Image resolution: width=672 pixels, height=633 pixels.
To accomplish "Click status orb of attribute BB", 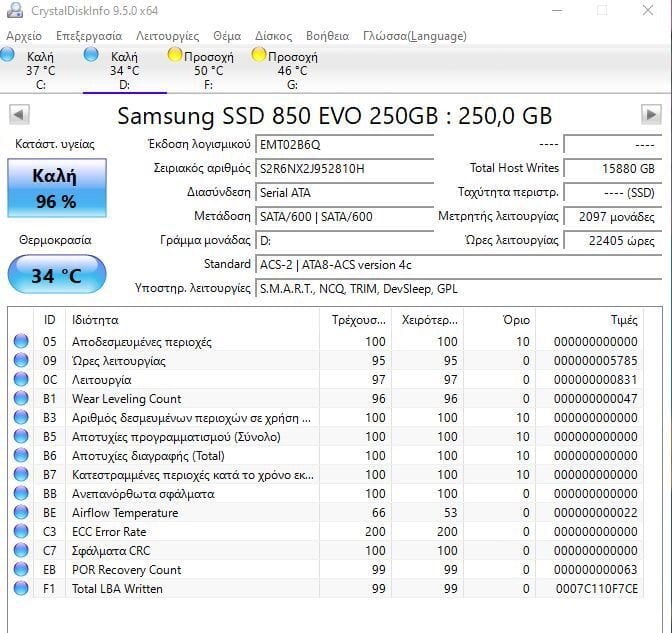I will coord(21,494).
